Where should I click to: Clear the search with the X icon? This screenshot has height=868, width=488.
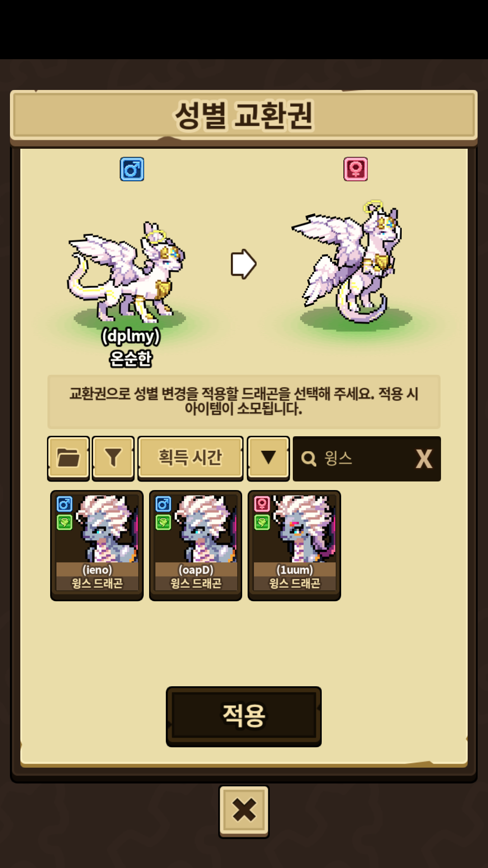tap(424, 458)
